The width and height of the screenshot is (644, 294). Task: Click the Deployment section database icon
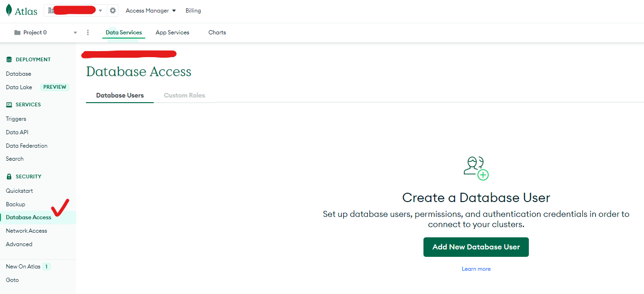[9, 59]
